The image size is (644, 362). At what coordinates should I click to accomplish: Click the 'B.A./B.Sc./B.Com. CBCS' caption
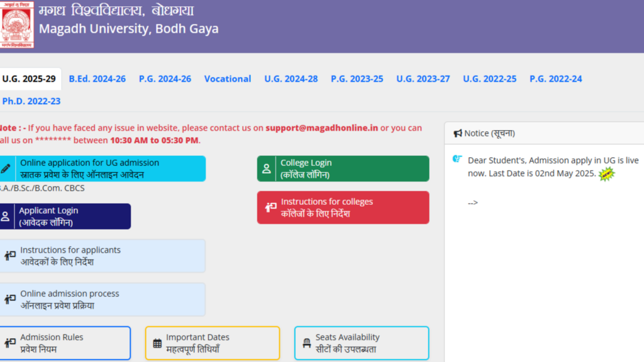click(42, 188)
